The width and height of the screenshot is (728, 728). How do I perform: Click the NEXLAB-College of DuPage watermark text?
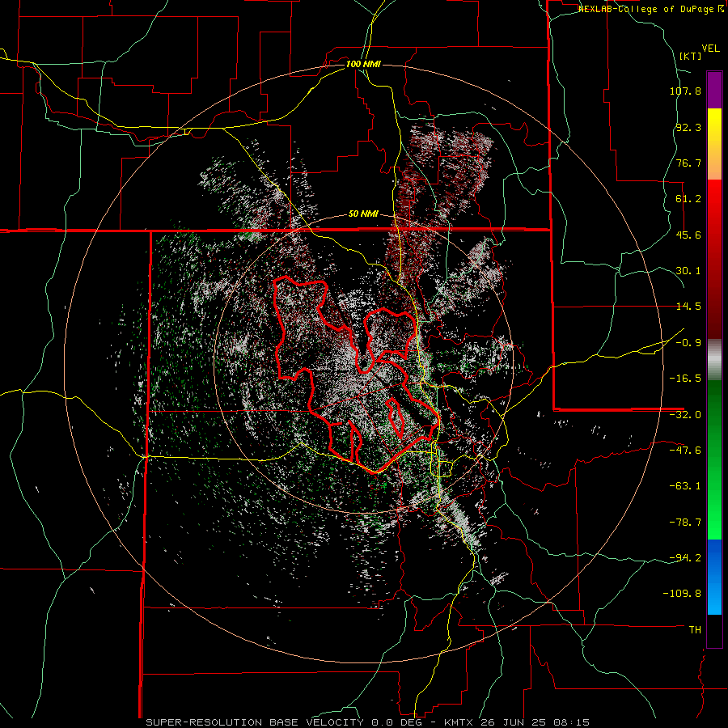pyautogui.click(x=651, y=9)
